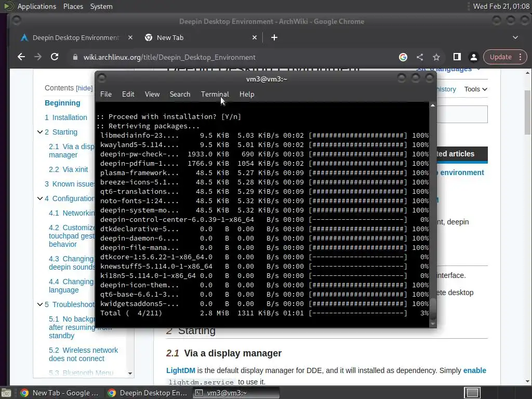
Task: Click the terminal scrollbar down arrow
Action: pyautogui.click(x=433, y=324)
